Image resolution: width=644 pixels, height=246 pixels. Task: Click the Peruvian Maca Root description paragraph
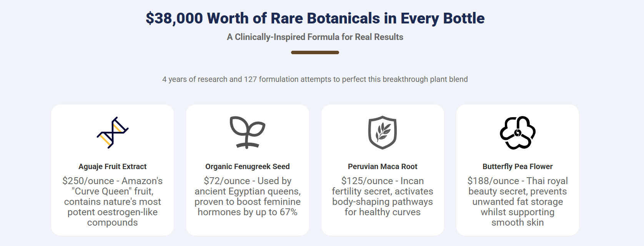coord(382,196)
